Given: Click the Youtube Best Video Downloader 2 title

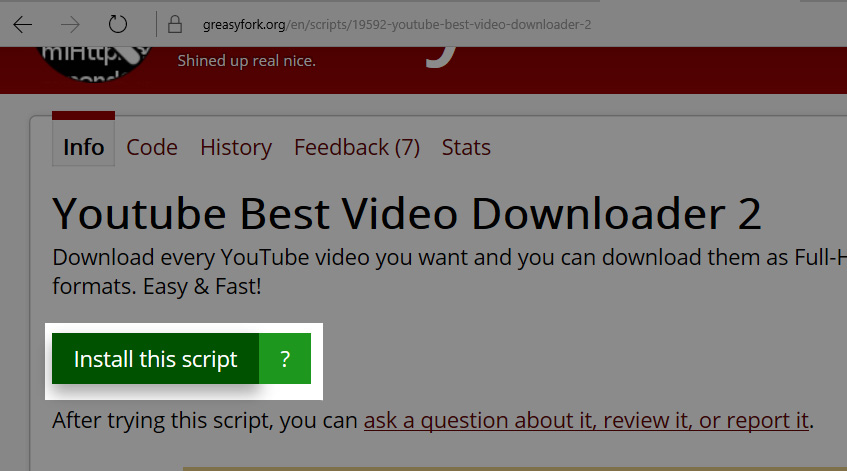Looking at the screenshot, I should pyautogui.click(x=407, y=214).
